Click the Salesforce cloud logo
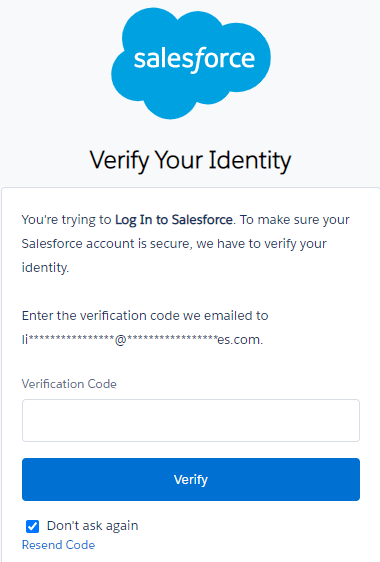The height and width of the screenshot is (562, 380). [191, 63]
